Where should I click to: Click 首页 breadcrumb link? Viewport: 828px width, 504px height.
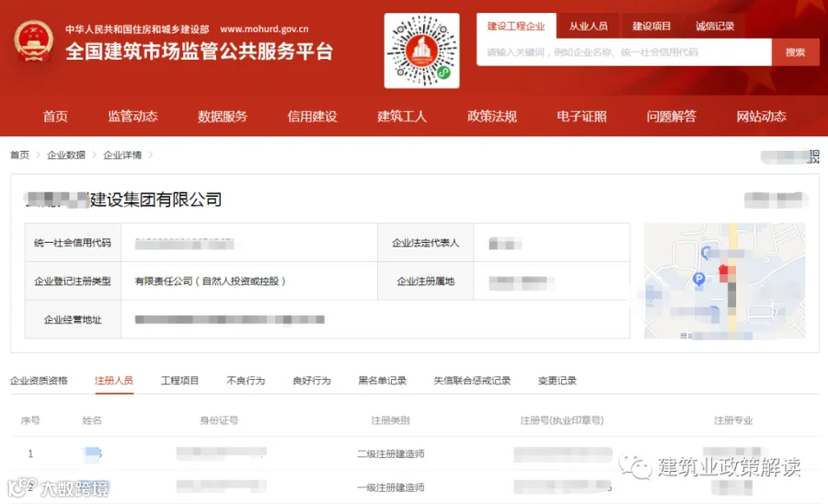[x=19, y=155]
